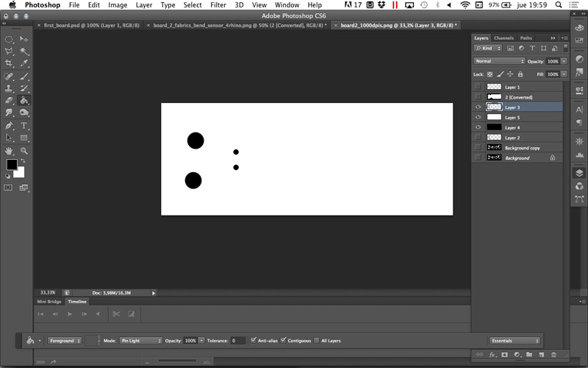The height and width of the screenshot is (368, 588).
Task: Select the Polygonal Lasso tool
Action: (9, 51)
